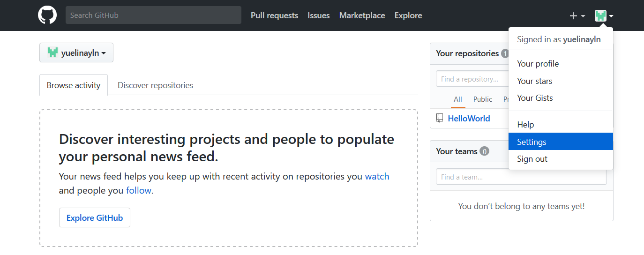Click the Explore GitHub button
Image resolution: width=644 pixels, height=255 pixels.
(95, 217)
